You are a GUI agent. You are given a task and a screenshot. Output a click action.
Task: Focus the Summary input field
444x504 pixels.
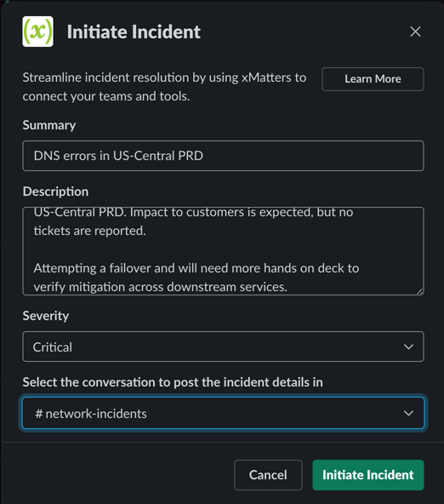click(223, 156)
